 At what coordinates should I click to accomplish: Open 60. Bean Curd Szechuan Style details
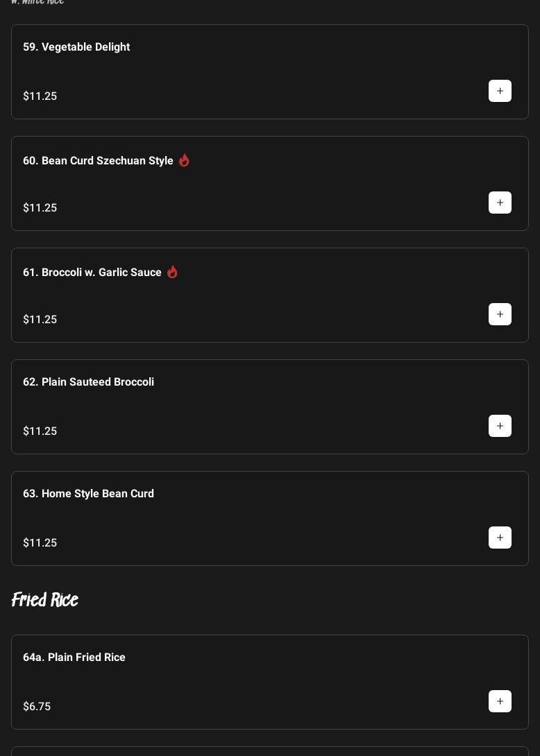coord(98,161)
